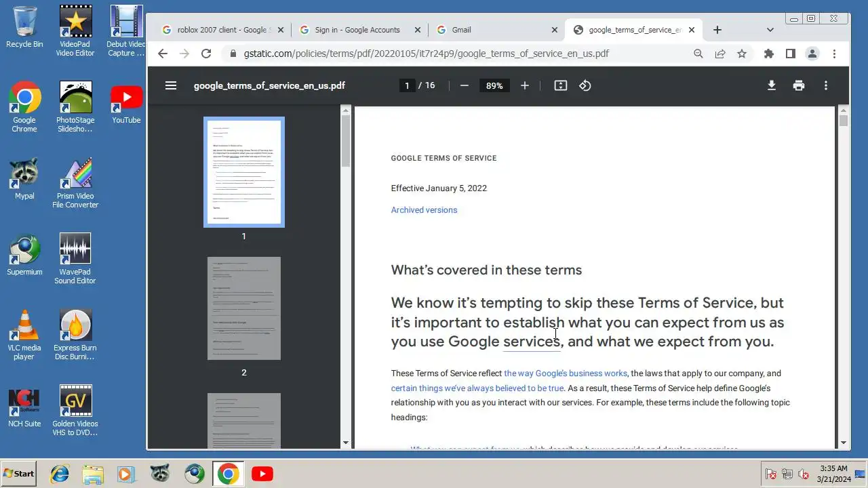The image size is (868, 488).
Task: Toggle the PDF sidebar menu icon
Action: pyautogui.click(x=171, y=85)
